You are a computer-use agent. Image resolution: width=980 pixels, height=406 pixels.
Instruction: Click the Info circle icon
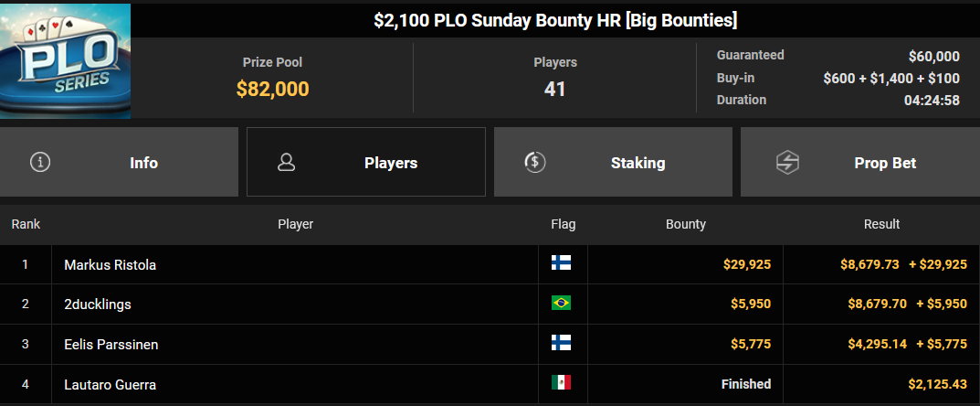pos(40,163)
